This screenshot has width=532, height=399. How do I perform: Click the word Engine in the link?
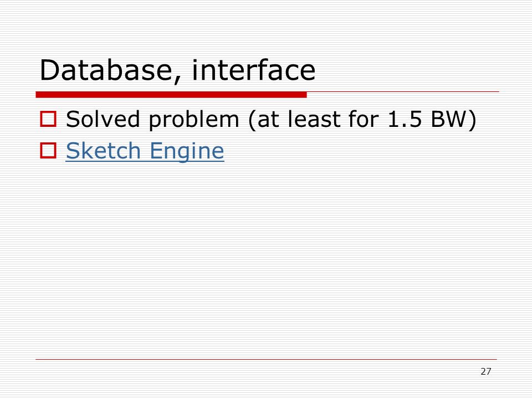(x=187, y=151)
